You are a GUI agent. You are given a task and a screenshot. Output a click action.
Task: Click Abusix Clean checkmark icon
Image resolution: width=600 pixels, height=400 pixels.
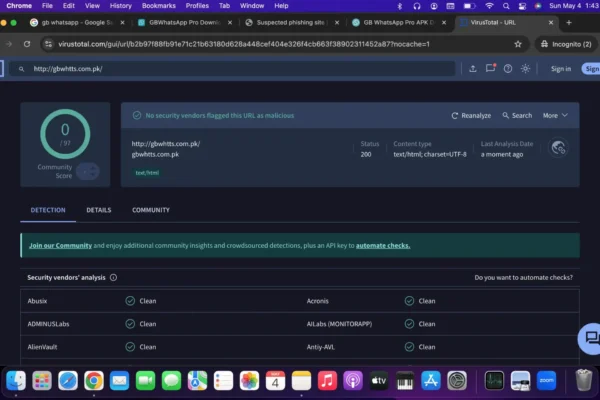click(x=130, y=301)
